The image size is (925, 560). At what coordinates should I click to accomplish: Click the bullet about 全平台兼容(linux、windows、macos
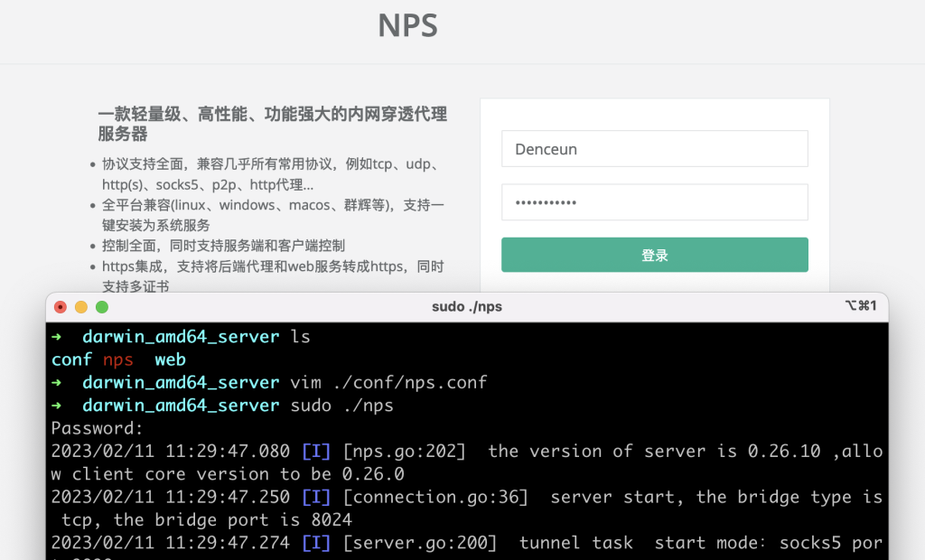click(273, 215)
